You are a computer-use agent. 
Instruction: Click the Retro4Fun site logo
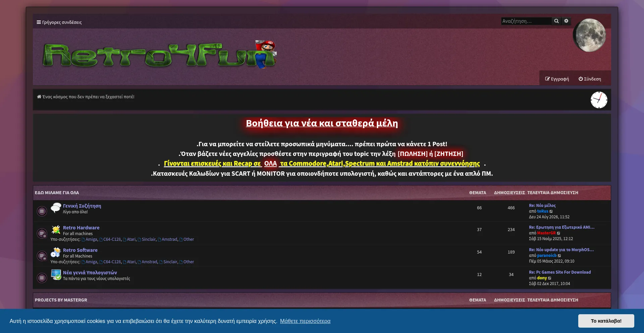pos(160,54)
